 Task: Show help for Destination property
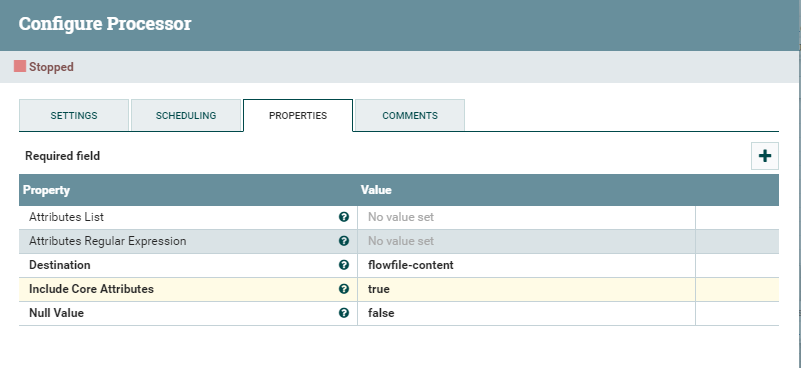(344, 265)
